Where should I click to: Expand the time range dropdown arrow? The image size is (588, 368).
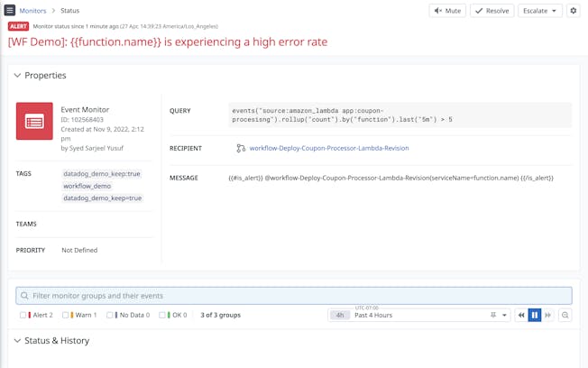[504, 315]
